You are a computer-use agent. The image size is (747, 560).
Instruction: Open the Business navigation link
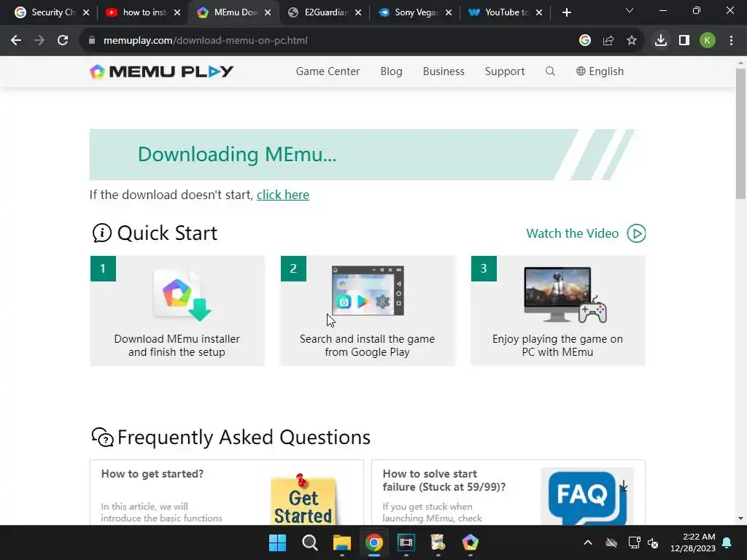pos(444,71)
